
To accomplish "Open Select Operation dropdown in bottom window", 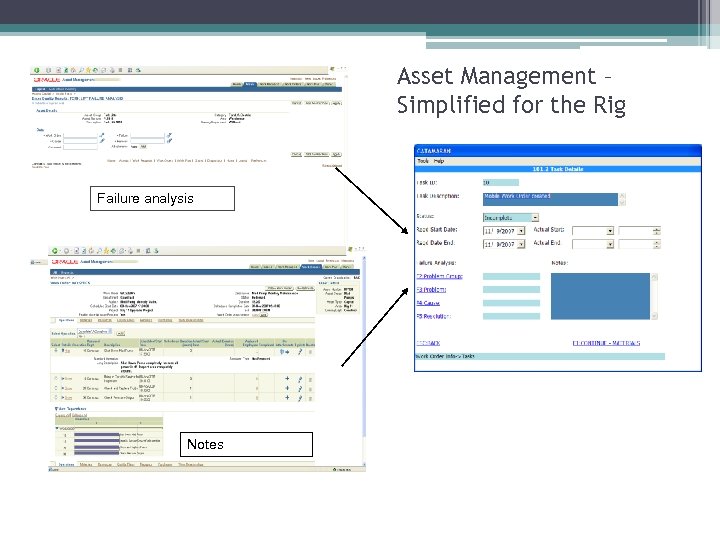I will [95, 331].
